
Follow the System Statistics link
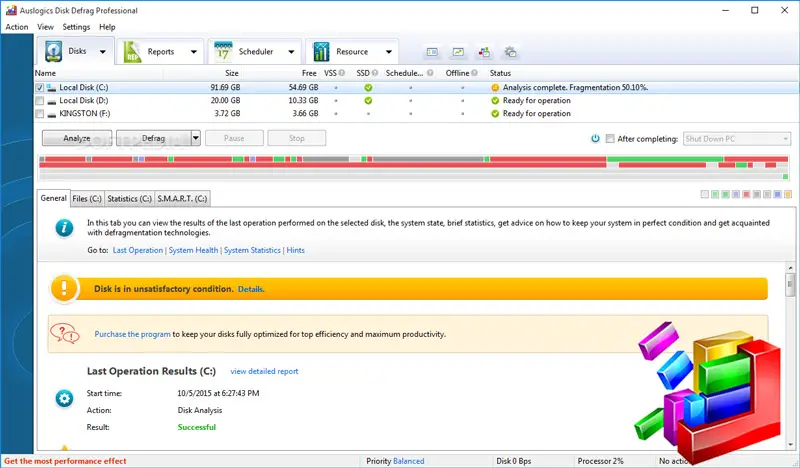coord(252,250)
